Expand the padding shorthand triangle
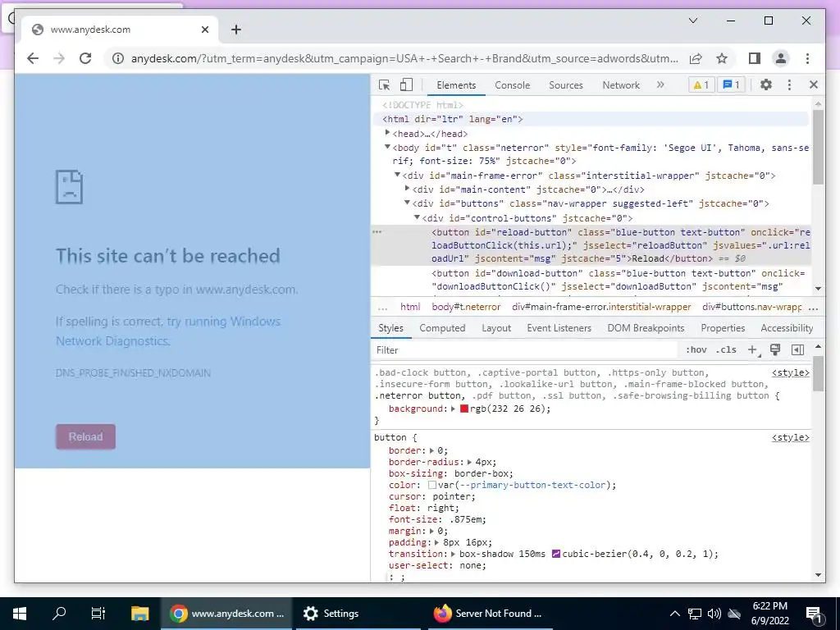 pos(438,542)
